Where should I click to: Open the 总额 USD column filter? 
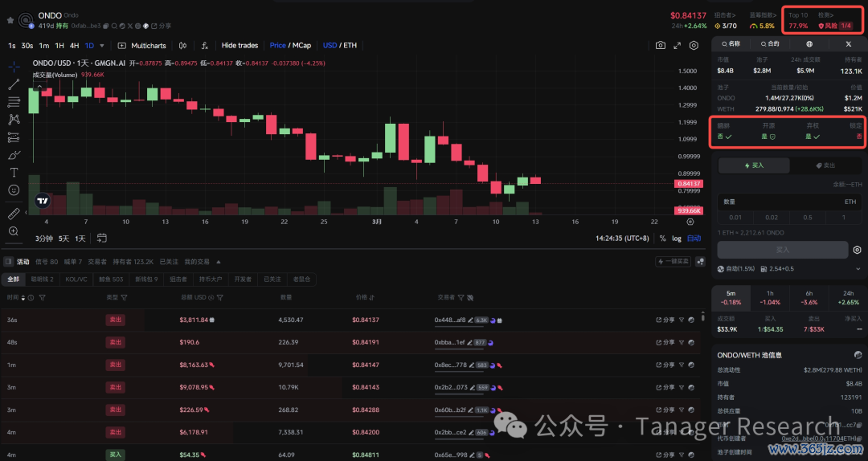(x=219, y=298)
